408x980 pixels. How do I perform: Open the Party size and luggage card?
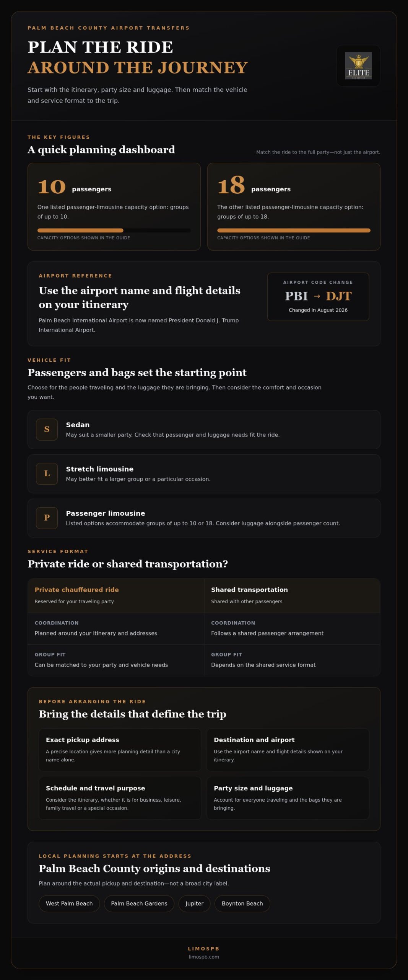[x=288, y=798]
